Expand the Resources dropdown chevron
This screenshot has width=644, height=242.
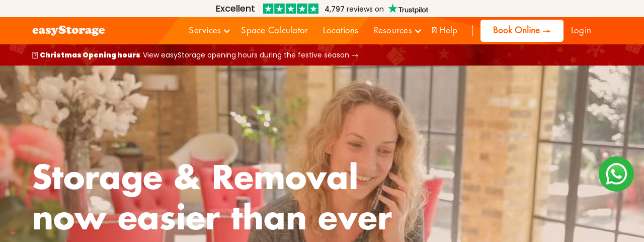point(418,31)
